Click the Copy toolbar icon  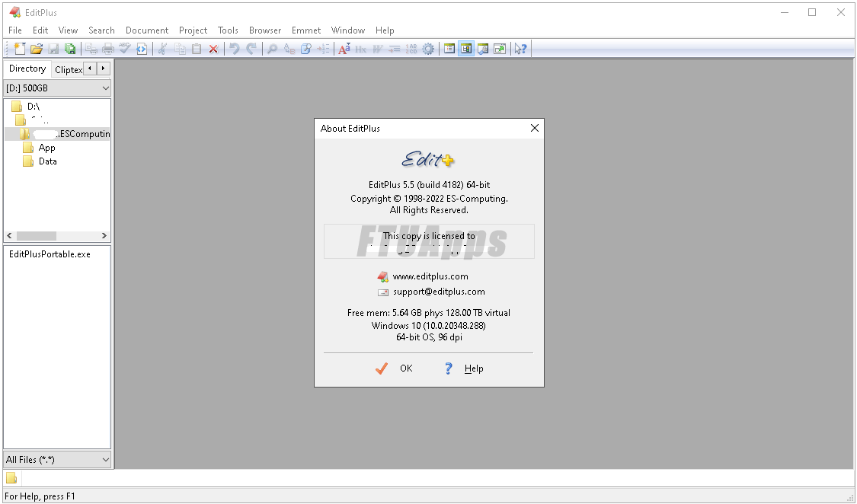pyautogui.click(x=180, y=49)
